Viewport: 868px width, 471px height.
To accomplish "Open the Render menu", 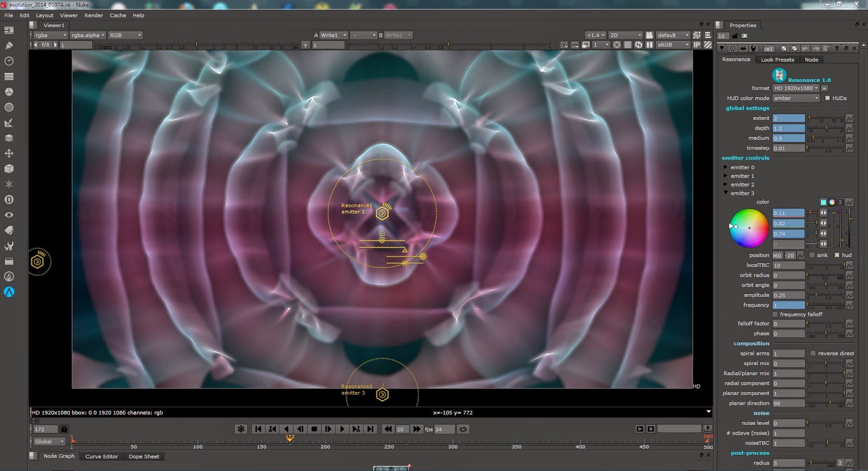I will tap(93, 15).
